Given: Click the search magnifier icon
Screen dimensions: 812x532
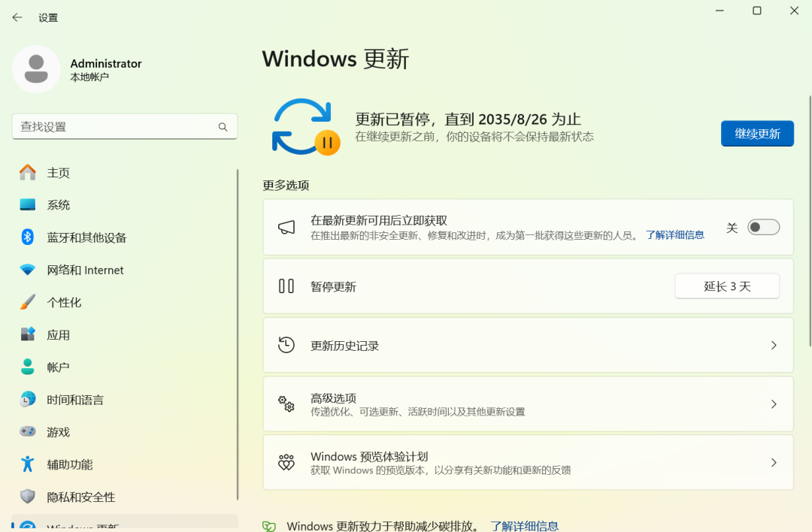Looking at the screenshot, I should [223, 127].
